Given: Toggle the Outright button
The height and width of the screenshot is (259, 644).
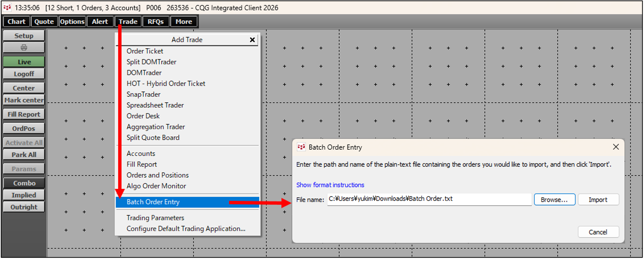Looking at the screenshot, I should click(24, 207).
